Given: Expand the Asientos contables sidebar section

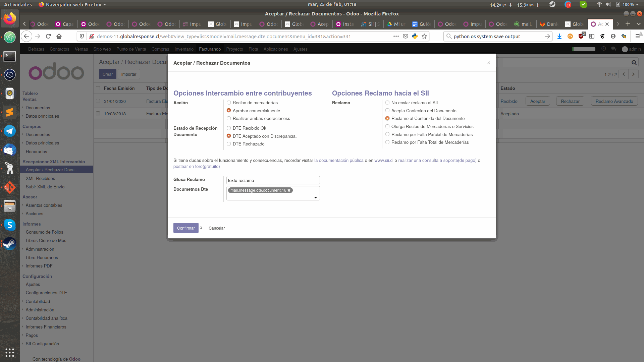Looking at the screenshot, I should click(44, 205).
